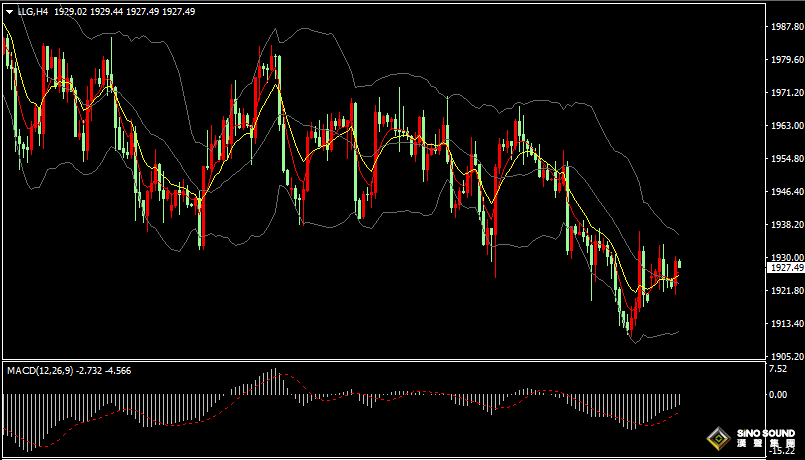Click the 1905.20 price axis label
Image resolution: width=805 pixels, height=460 pixels.
coord(785,357)
